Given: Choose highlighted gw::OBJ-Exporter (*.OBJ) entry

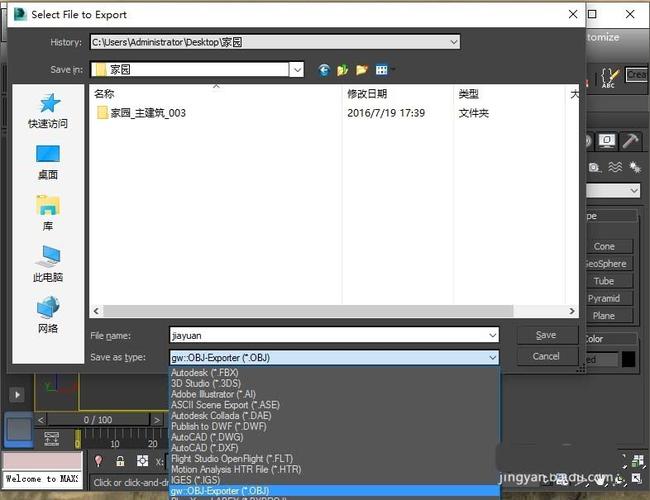Looking at the screenshot, I should (x=335, y=491).
